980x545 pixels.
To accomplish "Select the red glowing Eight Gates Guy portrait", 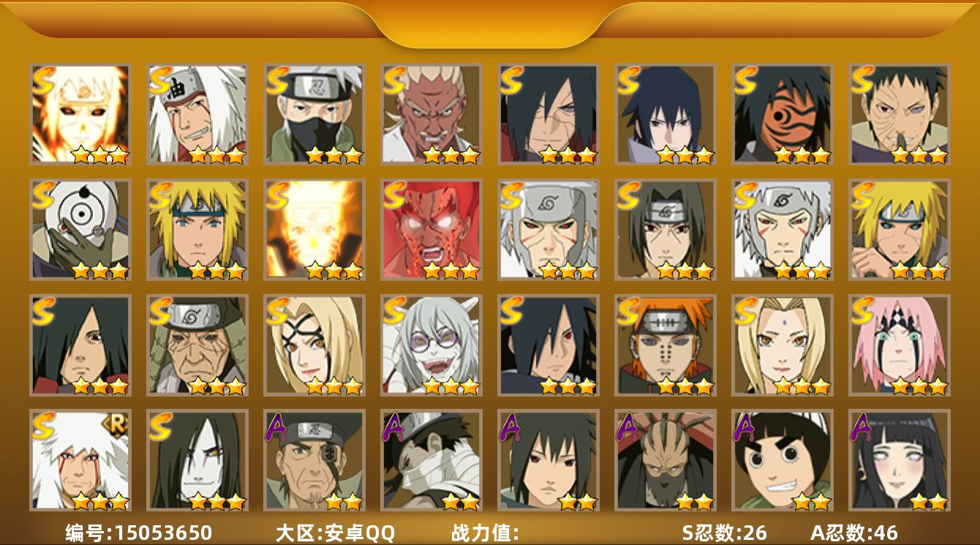I will 431,230.
